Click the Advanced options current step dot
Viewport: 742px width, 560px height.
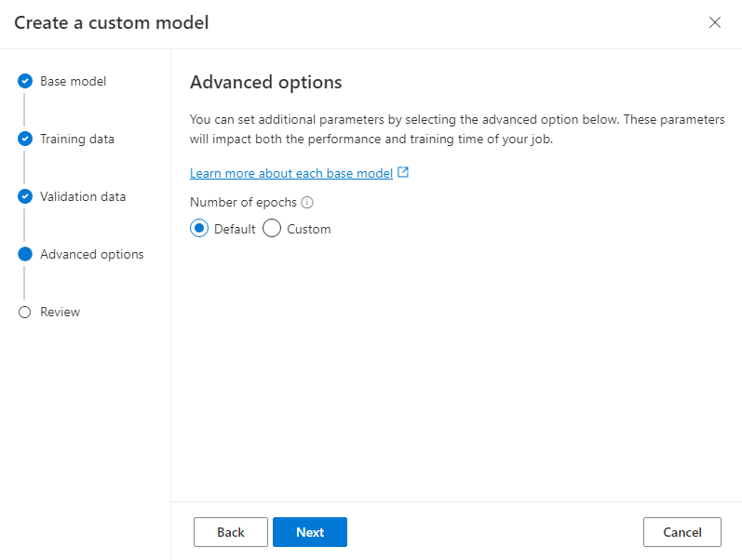[x=25, y=255]
